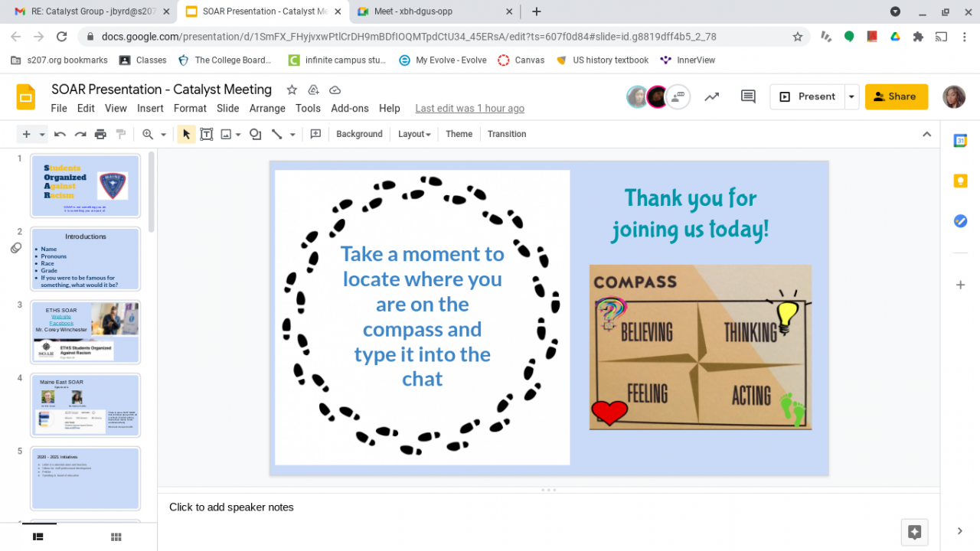Select the 2020 - 2021 Initiatives slide thumbnail

85,478
